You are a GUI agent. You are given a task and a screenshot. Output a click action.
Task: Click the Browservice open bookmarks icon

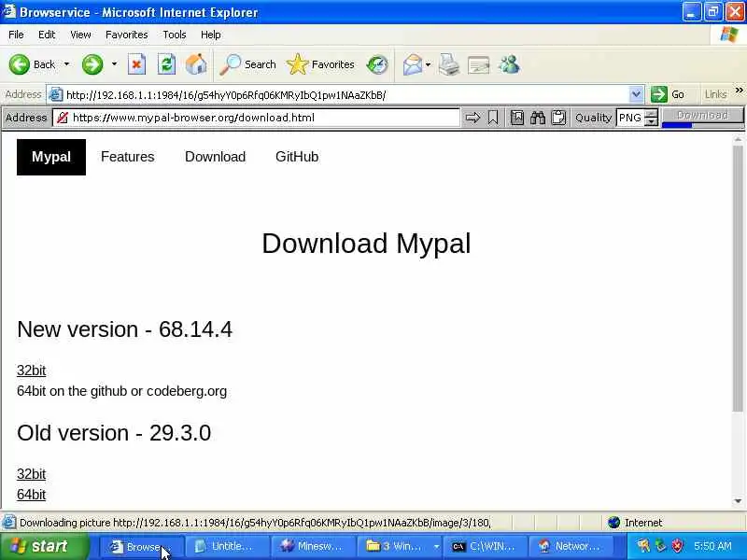[x=517, y=118]
